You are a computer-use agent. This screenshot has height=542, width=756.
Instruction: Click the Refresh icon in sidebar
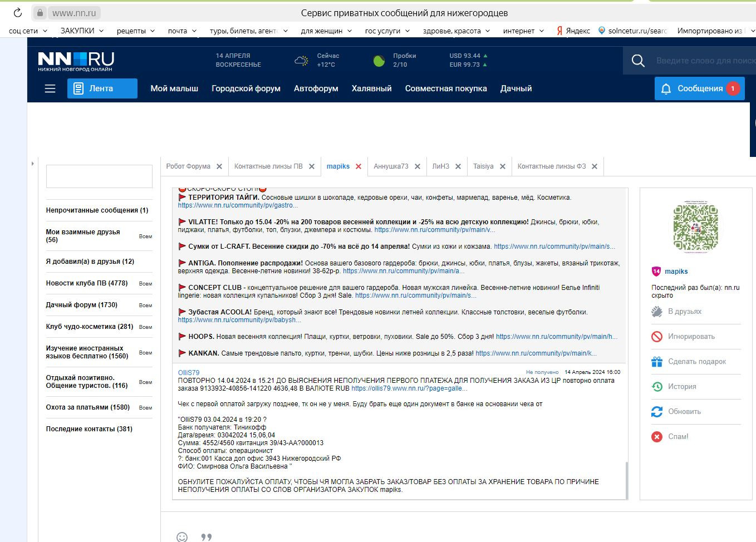tap(657, 412)
